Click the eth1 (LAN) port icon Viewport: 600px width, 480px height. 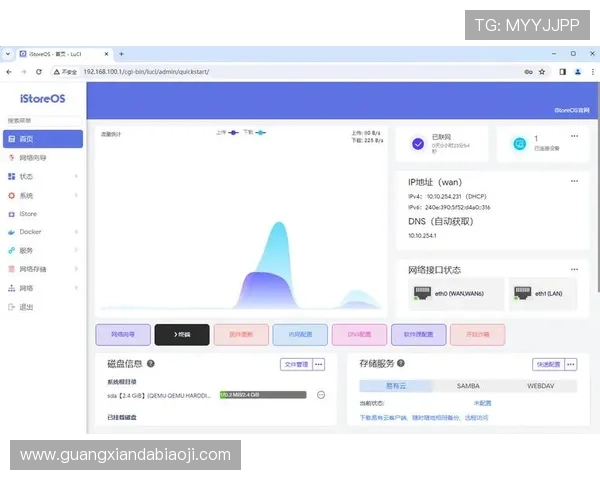click(523, 293)
